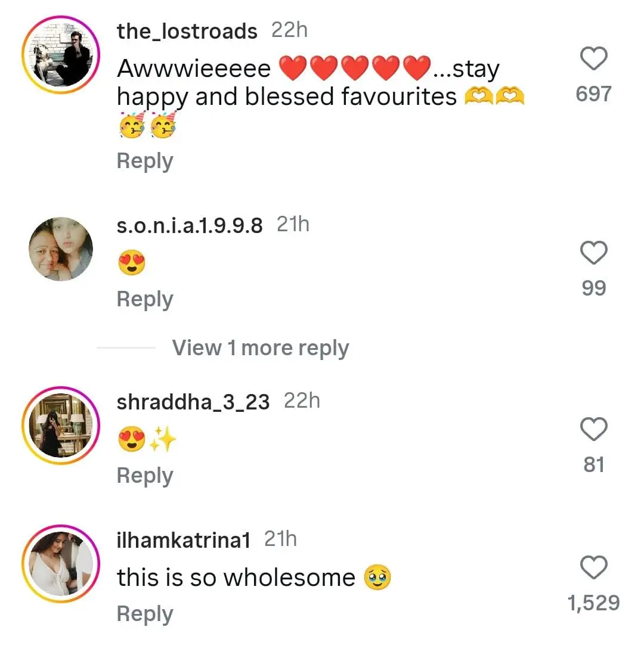644x661 pixels.
Task: Open the_lostroads' username
Action: pyautogui.click(x=187, y=32)
